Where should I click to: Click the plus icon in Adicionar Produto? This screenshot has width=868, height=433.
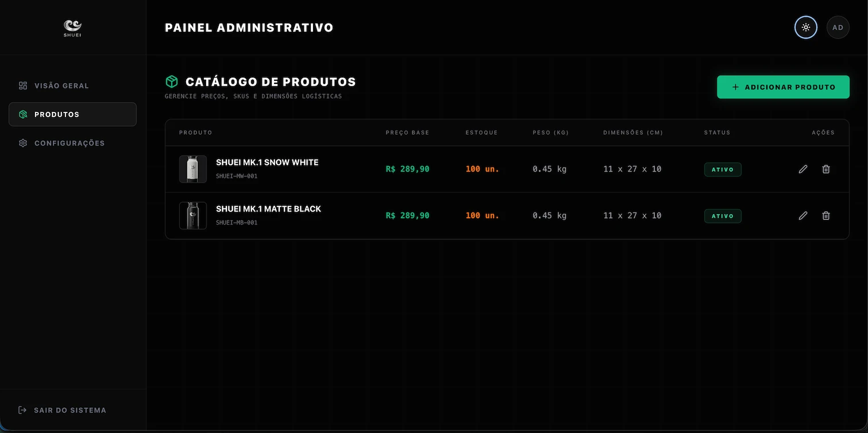[735, 87]
